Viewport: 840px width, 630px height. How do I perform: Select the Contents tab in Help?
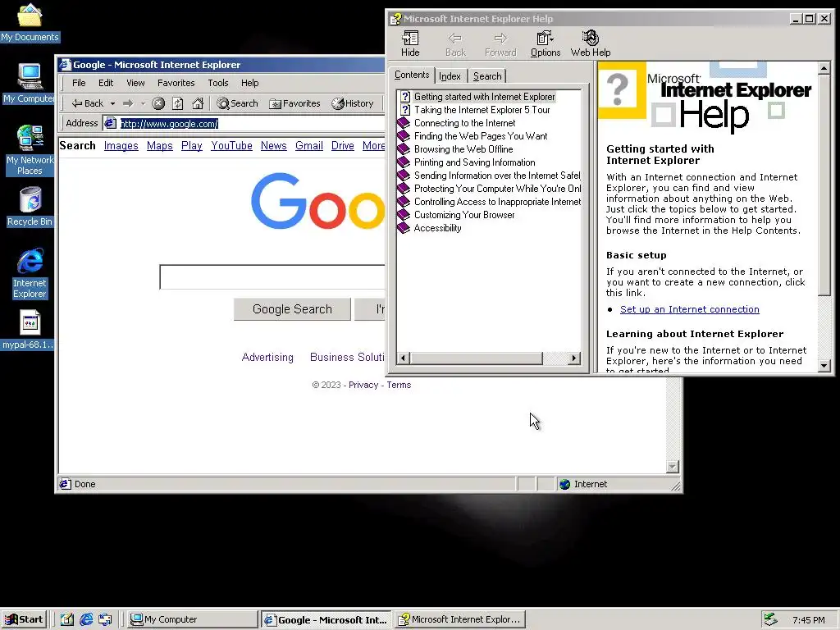pos(412,75)
